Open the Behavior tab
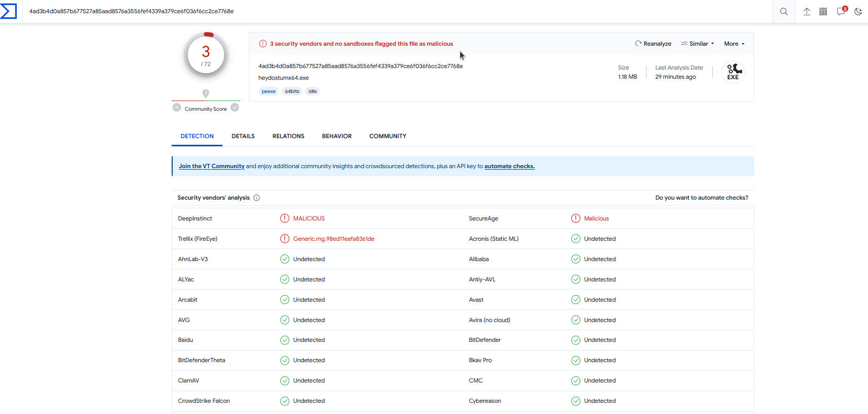The width and height of the screenshot is (868, 414). click(x=337, y=136)
